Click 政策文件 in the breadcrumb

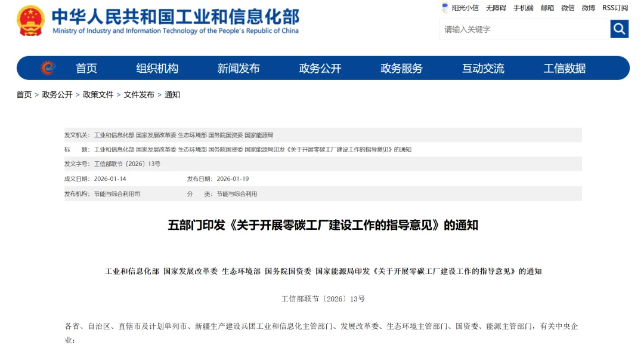[98, 94]
